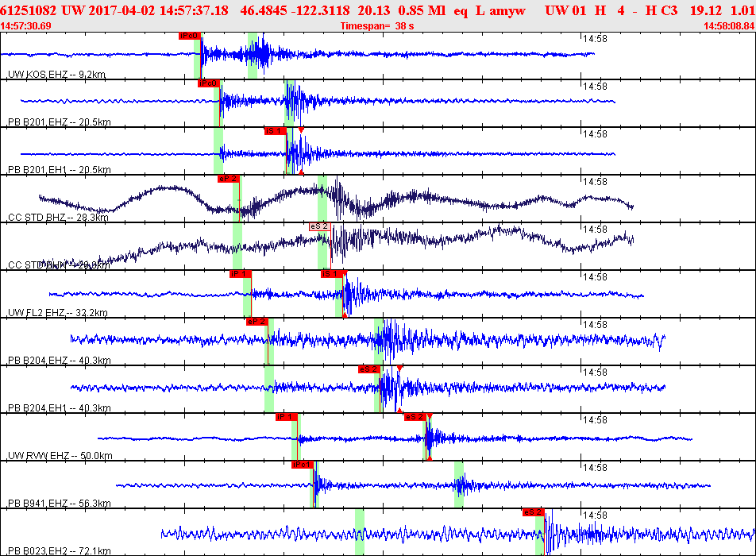This screenshot has width=756, height=556.
Task: Click the red amplitude triangle atop B201 EH1 trace
Action: click(x=301, y=129)
